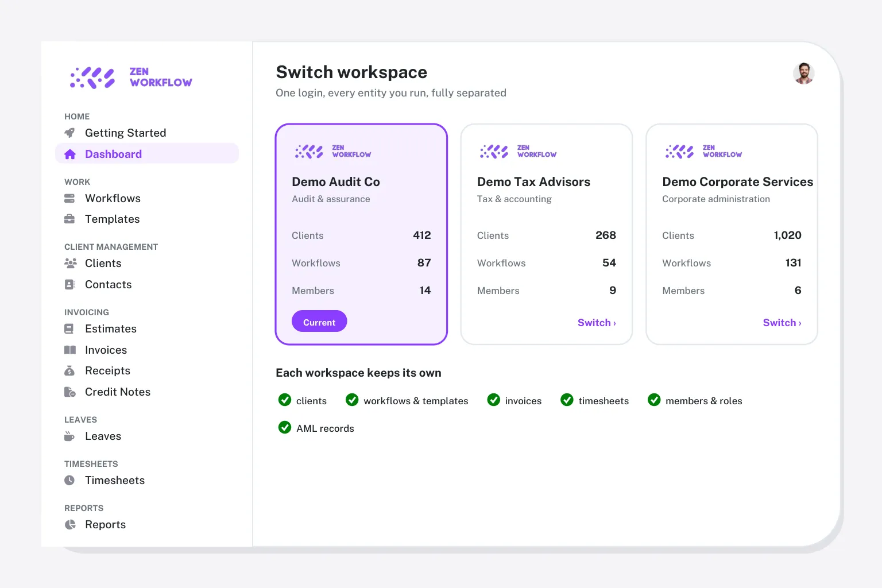
Task: Navigate to Templates
Action: click(x=147, y=219)
